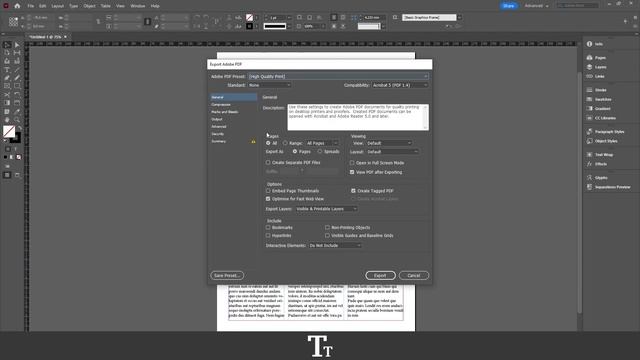Select the Eyedropper tool
Screen dimensions: 640x360
point(17,111)
